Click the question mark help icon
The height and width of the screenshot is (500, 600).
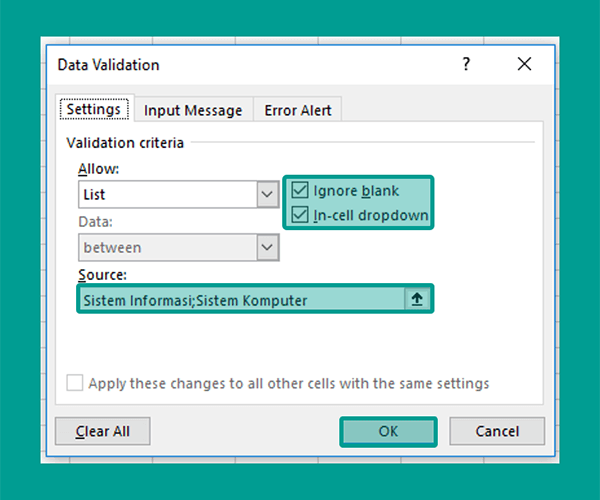pyautogui.click(x=466, y=64)
